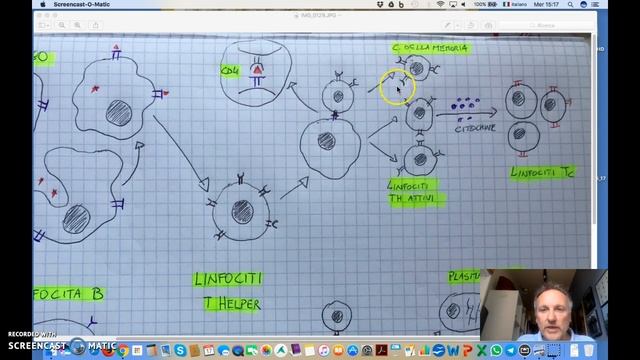Open Google Chrome from the Dock
640x360 pixels.
(123, 350)
